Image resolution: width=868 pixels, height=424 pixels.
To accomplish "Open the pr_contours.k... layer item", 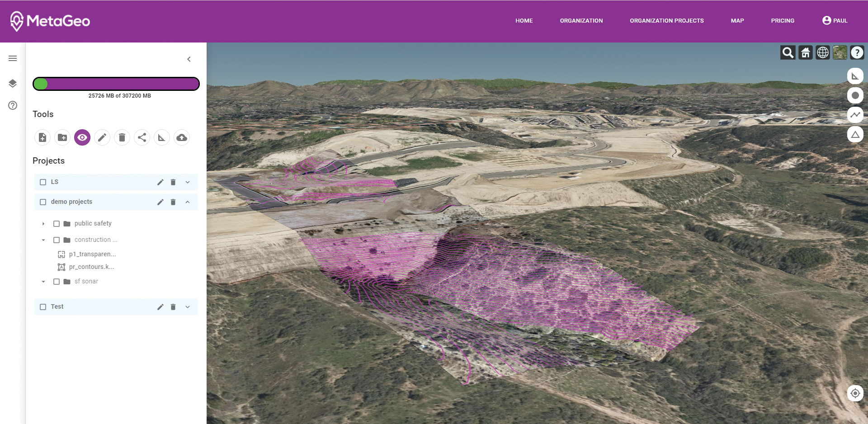I will 91,267.
